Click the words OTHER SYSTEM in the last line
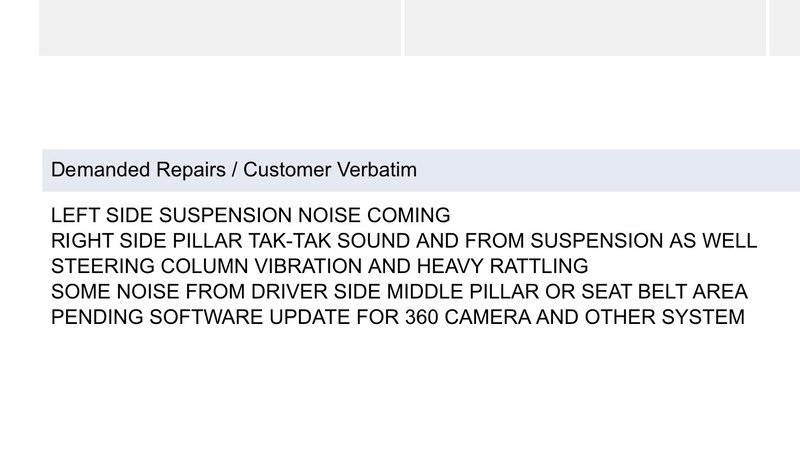 click(664, 317)
